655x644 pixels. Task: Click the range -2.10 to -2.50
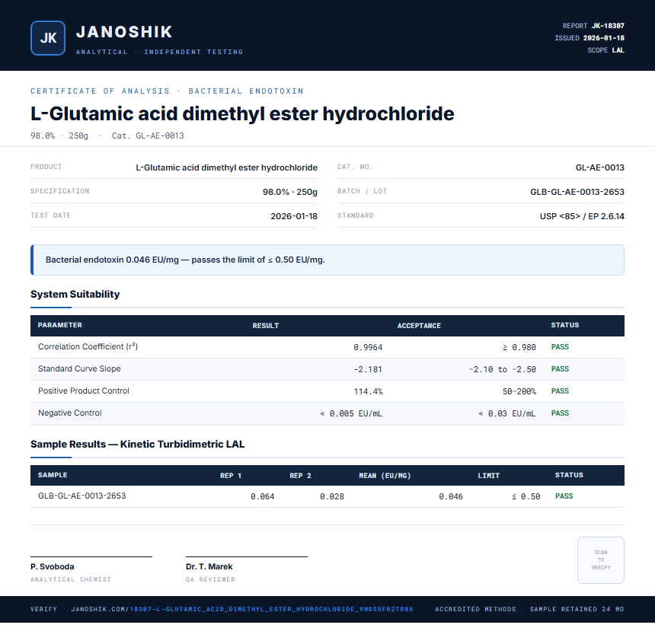point(502,370)
